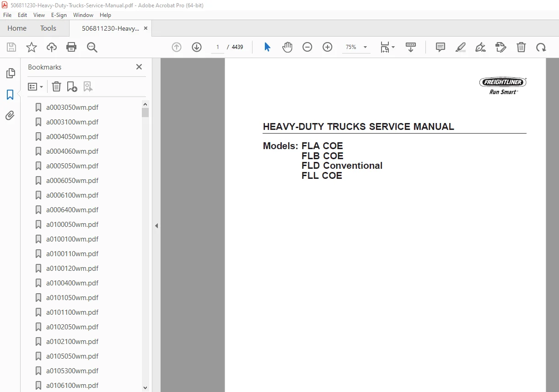559x392 pixels.
Task: Open bookmark a0004060wm.pdf
Action: [72, 151]
